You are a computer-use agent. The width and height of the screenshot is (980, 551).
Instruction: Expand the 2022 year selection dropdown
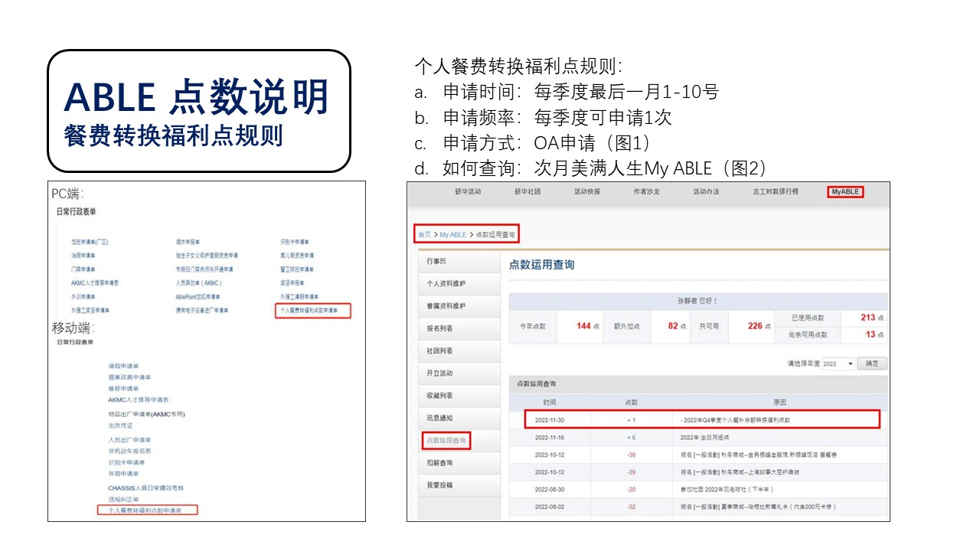click(x=838, y=364)
